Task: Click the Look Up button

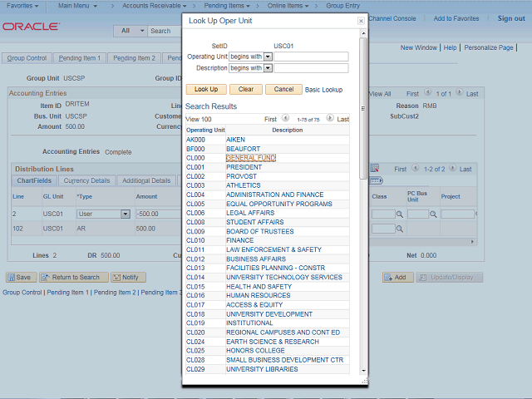Action: [206, 89]
